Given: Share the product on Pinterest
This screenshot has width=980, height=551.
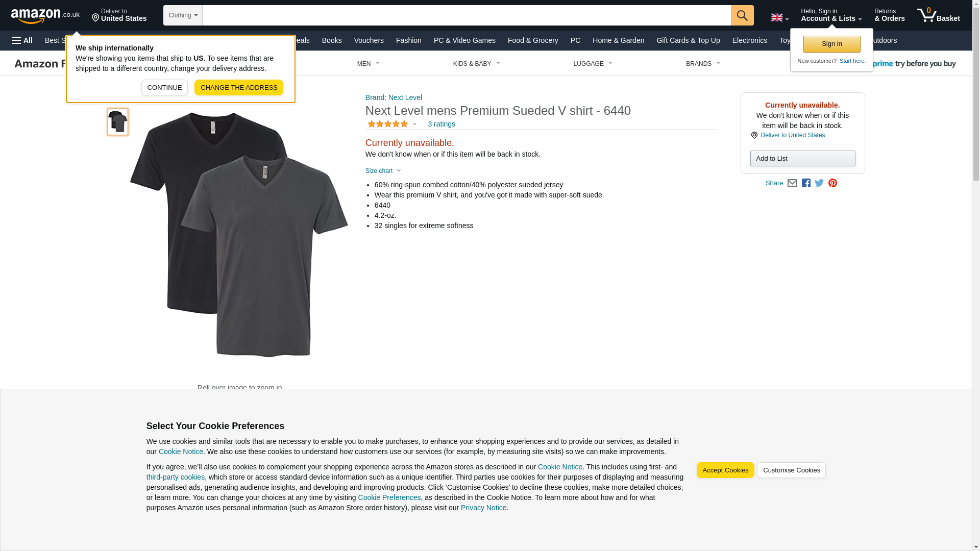Looking at the screenshot, I should tap(832, 183).
